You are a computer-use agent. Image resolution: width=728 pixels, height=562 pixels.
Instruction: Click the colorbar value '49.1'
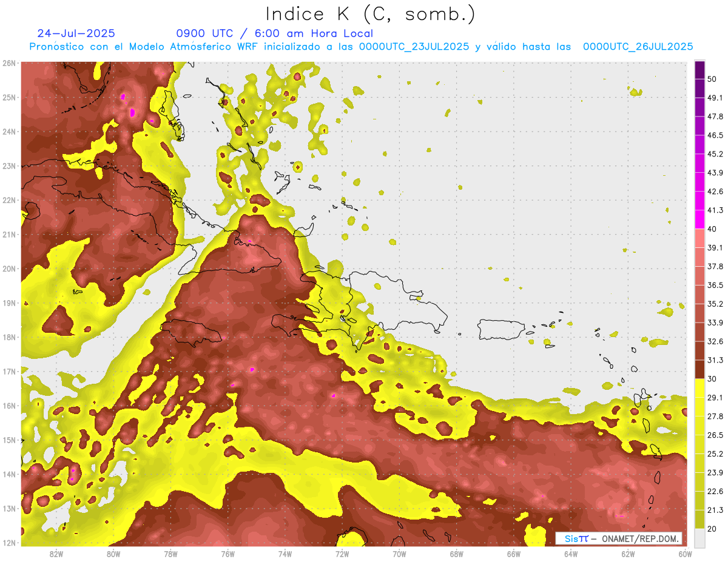(715, 98)
